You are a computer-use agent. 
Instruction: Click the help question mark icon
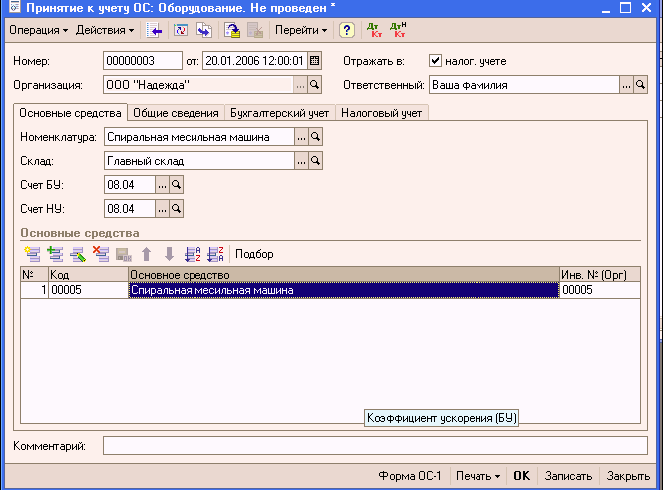tap(347, 30)
